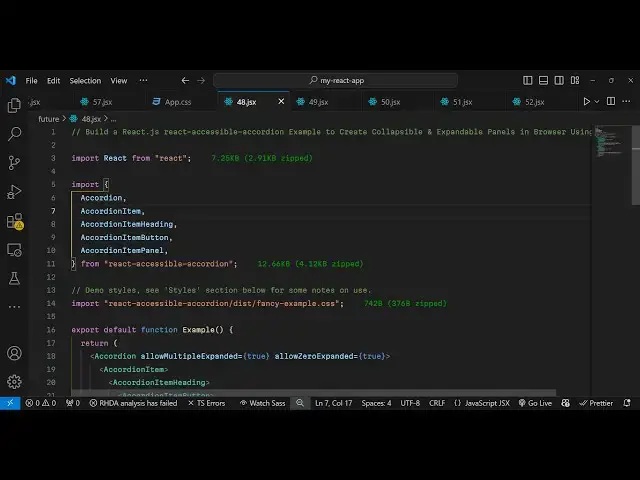Click the Example function name on line 16
This screenshot has width=640, height=480.
[x=198, y=330]
